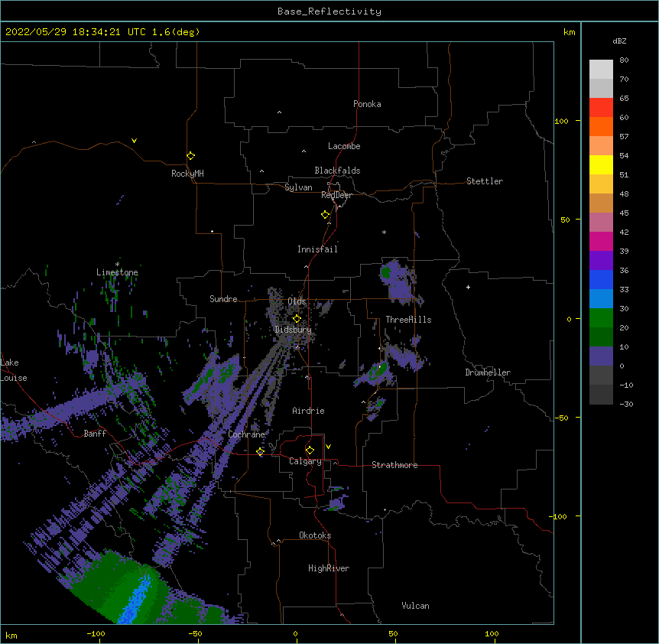The image size is (659, 644).
Task: Click the Base_Reflectivity title
Action: point(329,11)
